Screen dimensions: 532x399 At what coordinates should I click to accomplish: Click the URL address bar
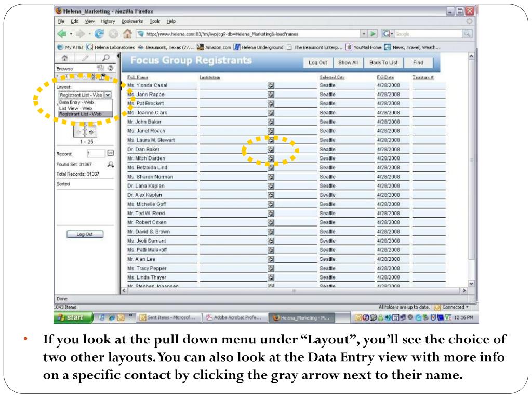pyautogui.click(x=248, y=34)
